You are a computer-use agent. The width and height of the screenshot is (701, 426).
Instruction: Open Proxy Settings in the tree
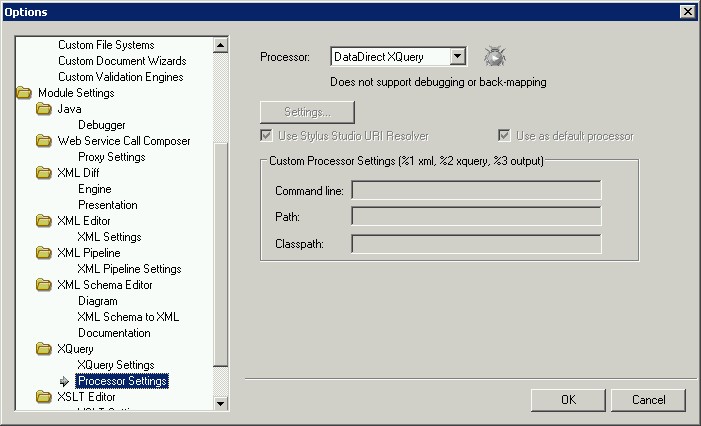(x=111, y=157)
